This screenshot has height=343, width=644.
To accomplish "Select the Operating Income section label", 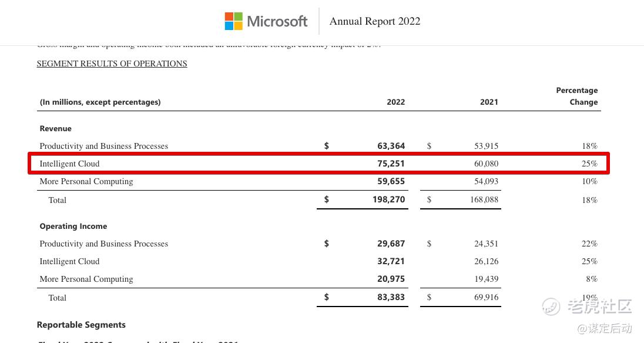I will click(x=73, y=226).
